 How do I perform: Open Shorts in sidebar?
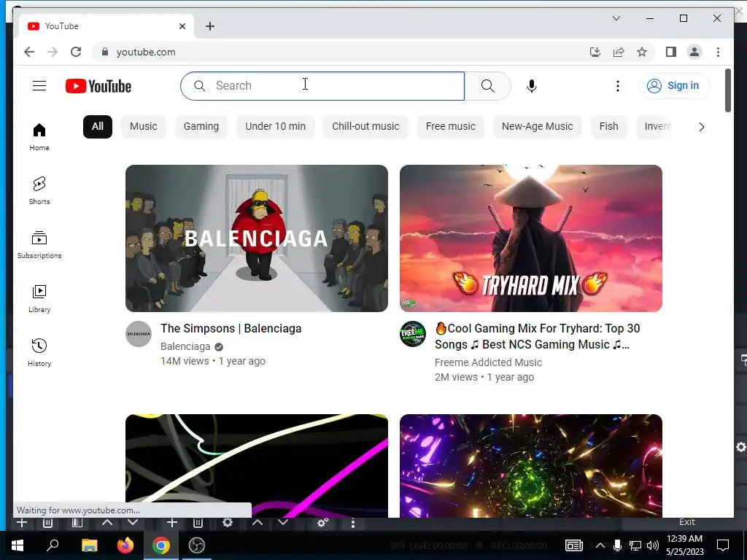[x=39, y=190]
